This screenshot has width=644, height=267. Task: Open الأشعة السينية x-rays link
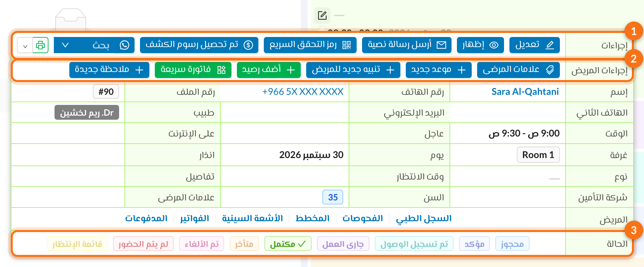pyautogui.click(x=252, y=218)
